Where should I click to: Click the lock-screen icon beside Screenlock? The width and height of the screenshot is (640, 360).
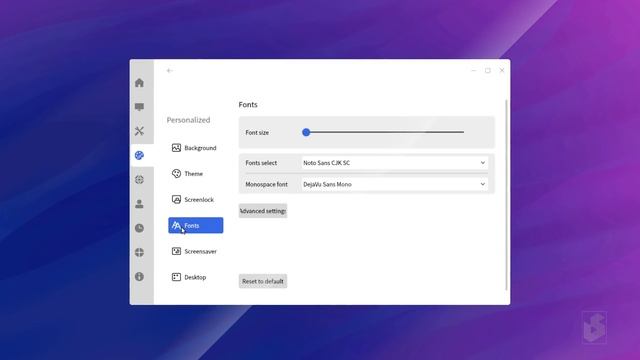click(x=176, y=200)
